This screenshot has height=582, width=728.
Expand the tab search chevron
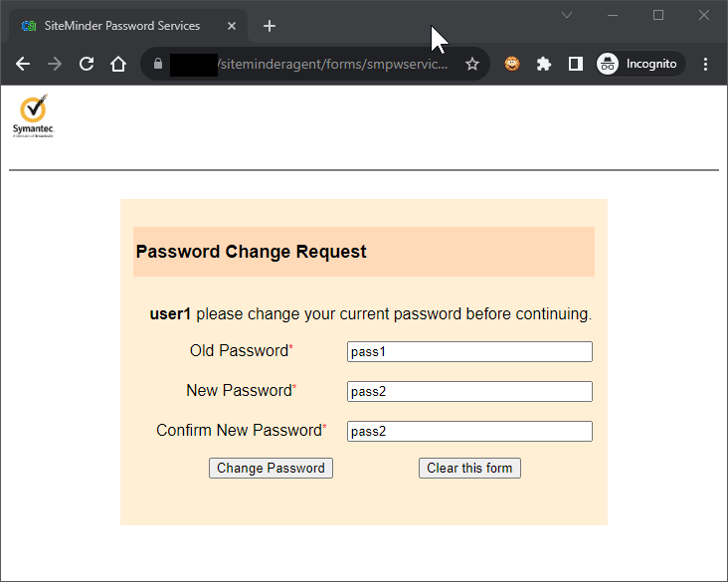pyautogui.click(x=567, y=15)
